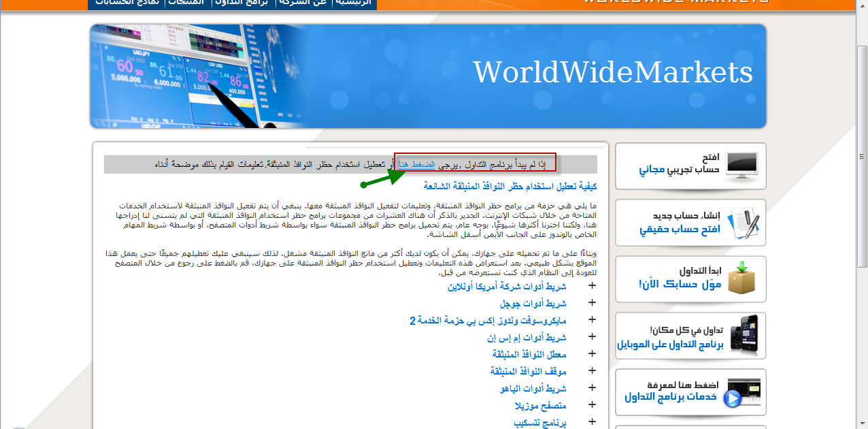Expand the متصفح موزيلا section
The height and width of the screenshot is (429, 868).
[592, 405]
